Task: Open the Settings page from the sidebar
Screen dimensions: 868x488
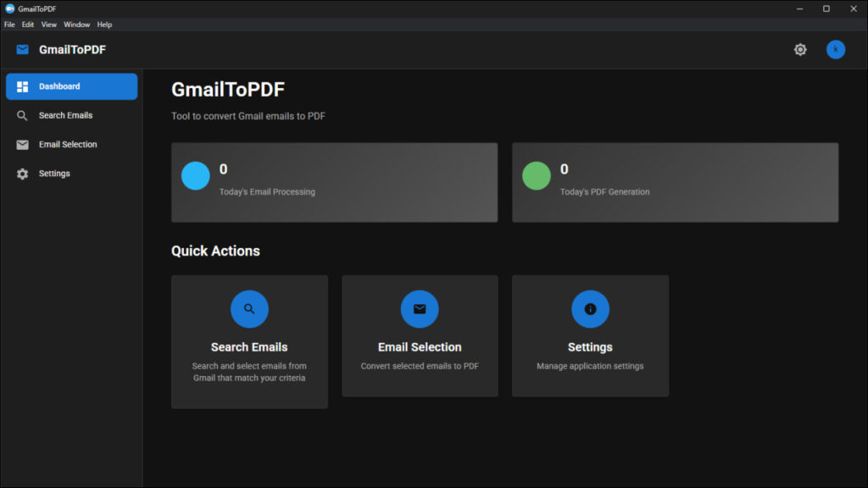Action: pos(71,174)
